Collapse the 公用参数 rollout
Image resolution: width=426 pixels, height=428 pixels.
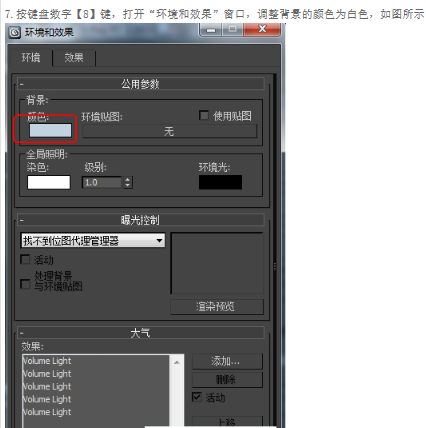(x=141, y=84)
